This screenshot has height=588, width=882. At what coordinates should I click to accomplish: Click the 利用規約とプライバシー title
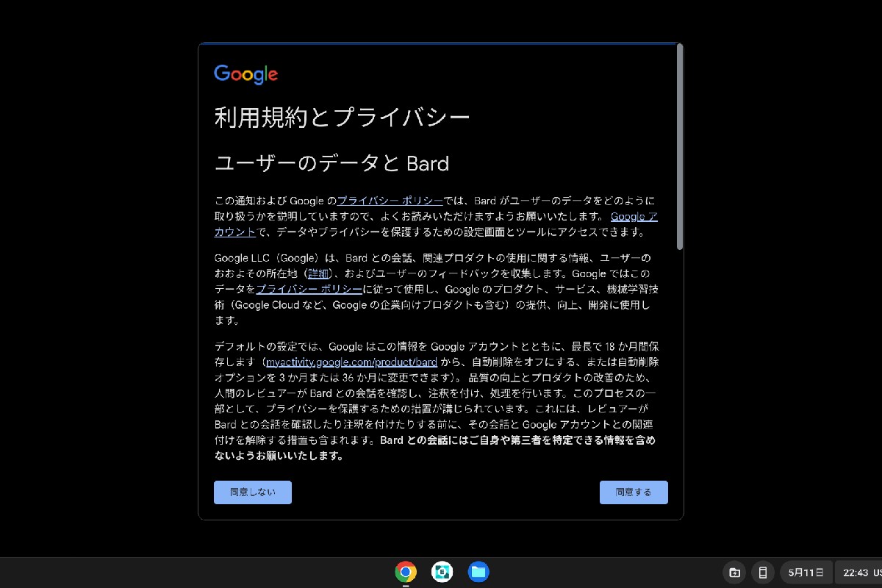click(343, 116)
